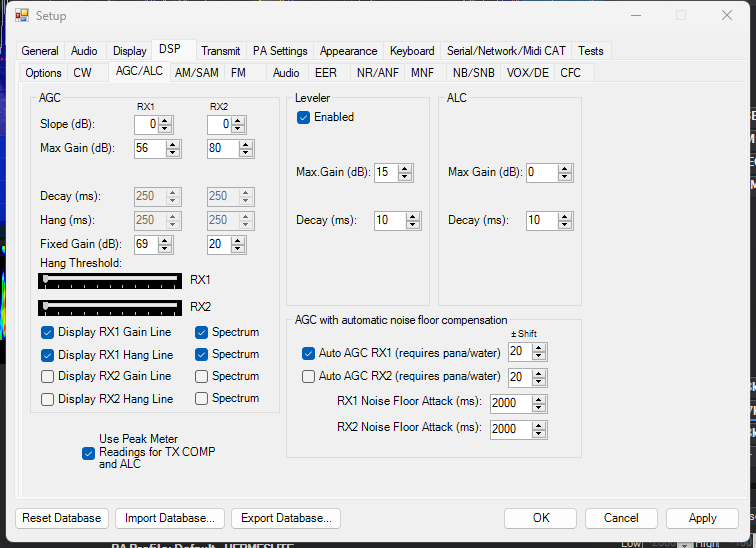Screen dimensions: 756x548
Task: Open the PA Settings tab
Action: [280, 51]
